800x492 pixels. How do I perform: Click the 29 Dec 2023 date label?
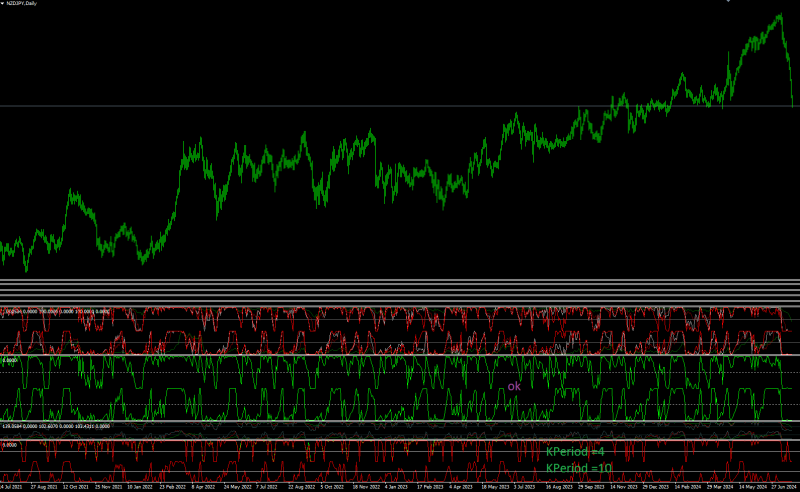656,487
